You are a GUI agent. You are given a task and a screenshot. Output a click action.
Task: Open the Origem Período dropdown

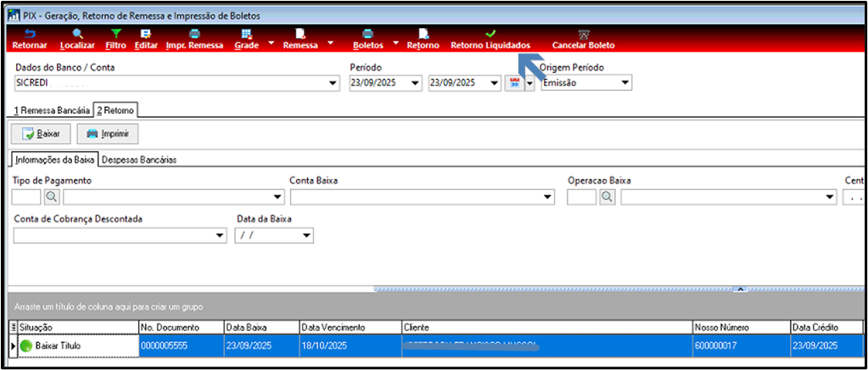[625, 83]
